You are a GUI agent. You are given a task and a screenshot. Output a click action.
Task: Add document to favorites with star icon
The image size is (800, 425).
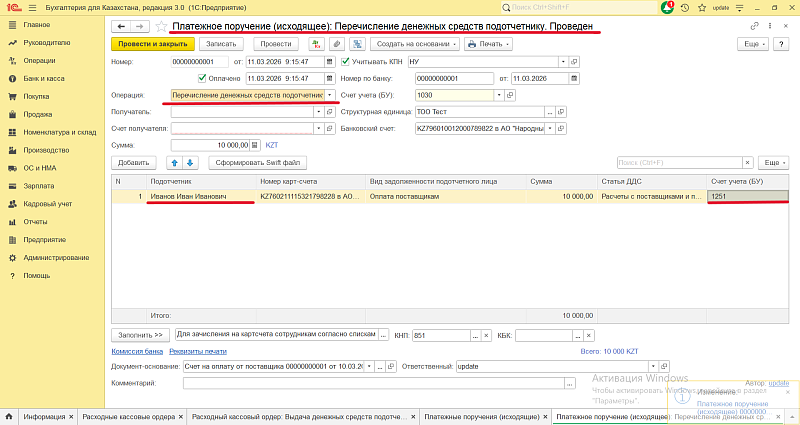click(x=161, y=26)
